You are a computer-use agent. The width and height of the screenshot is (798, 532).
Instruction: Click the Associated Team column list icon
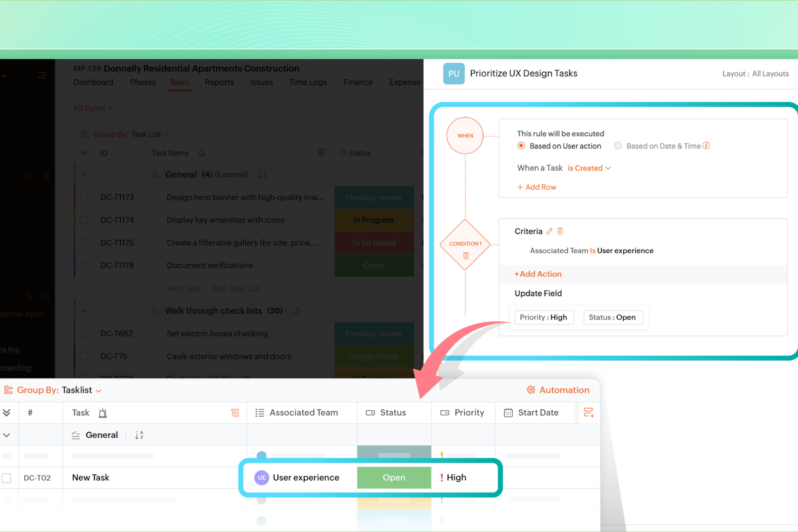tap(260, 413)
